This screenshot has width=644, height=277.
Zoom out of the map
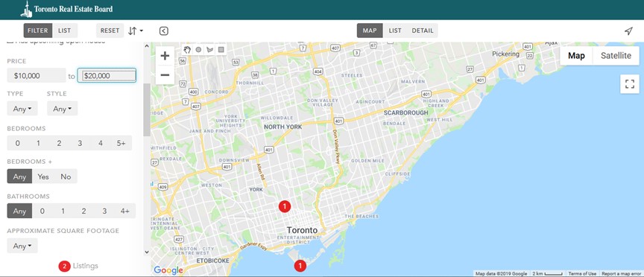[x=165, y=75]
